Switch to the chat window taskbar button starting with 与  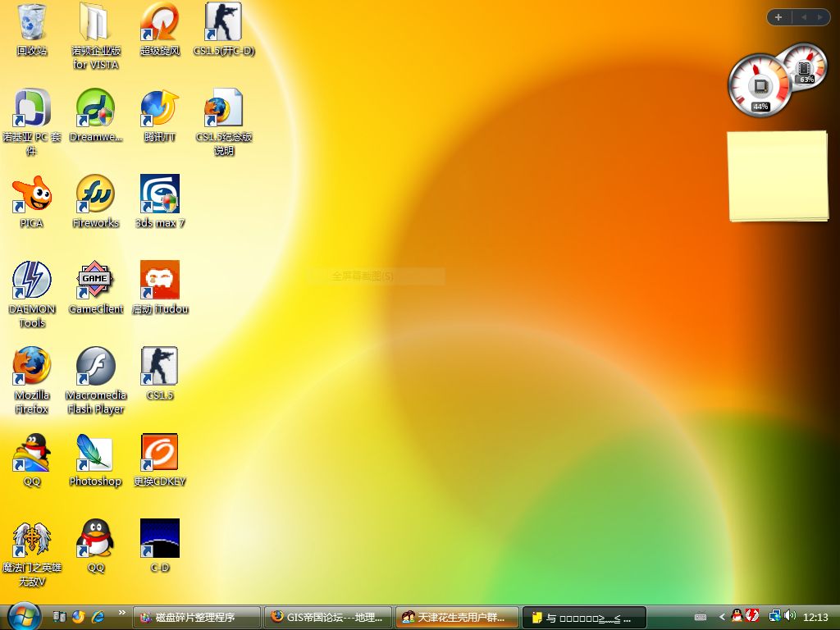click(x=584, y=618)
